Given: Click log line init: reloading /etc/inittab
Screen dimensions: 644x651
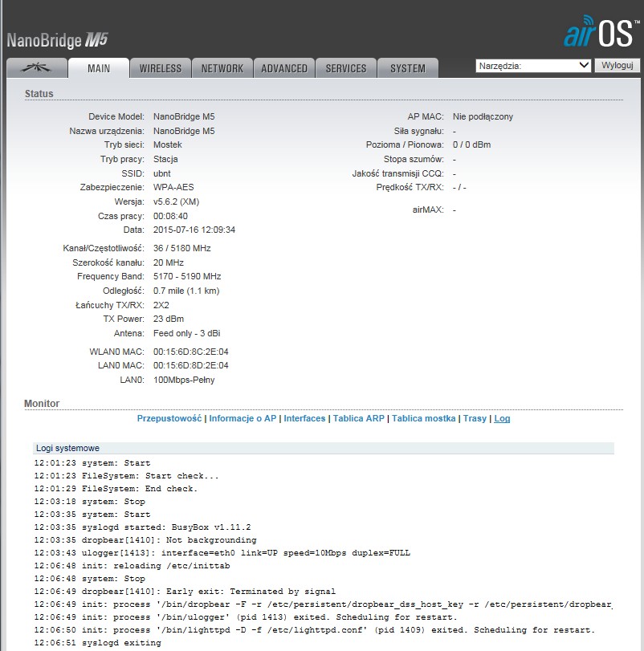Looking at the screenshot, I should [132, 566].
